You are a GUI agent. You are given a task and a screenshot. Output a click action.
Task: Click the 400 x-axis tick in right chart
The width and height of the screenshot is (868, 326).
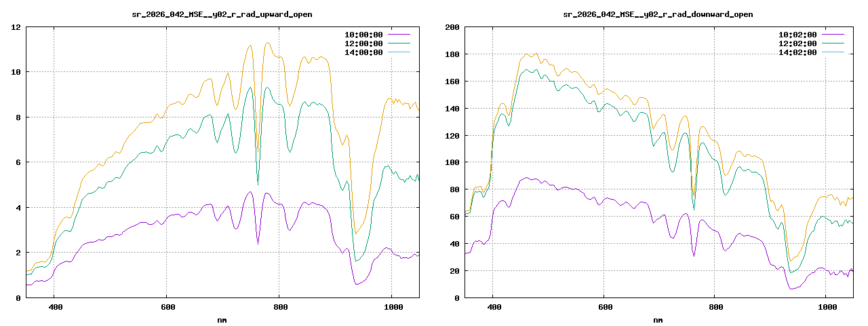click(x=494, y=307)
